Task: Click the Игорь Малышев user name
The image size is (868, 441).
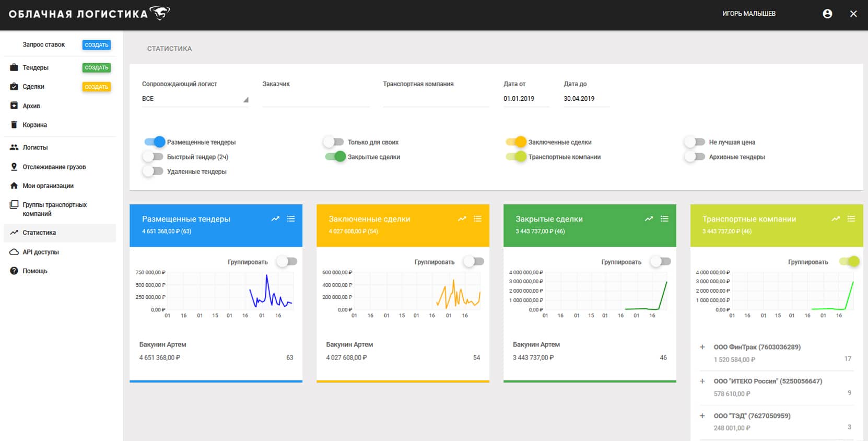Action: [x=749, y=14]
